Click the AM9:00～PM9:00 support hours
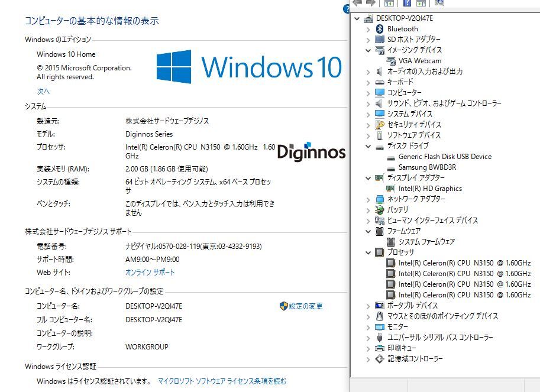The image size is (540, 392). [x=152, y=259]
